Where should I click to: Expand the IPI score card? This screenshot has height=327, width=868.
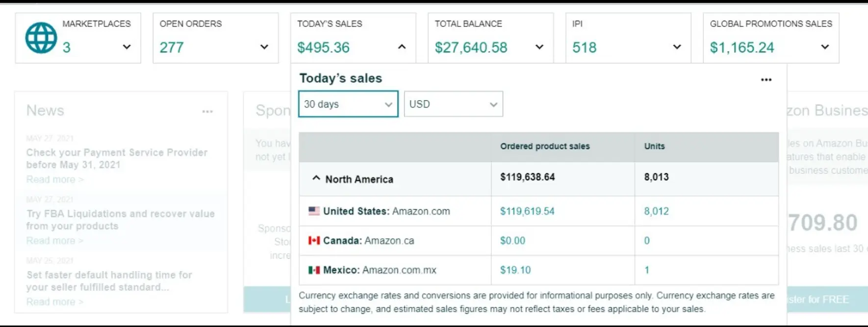677,47
